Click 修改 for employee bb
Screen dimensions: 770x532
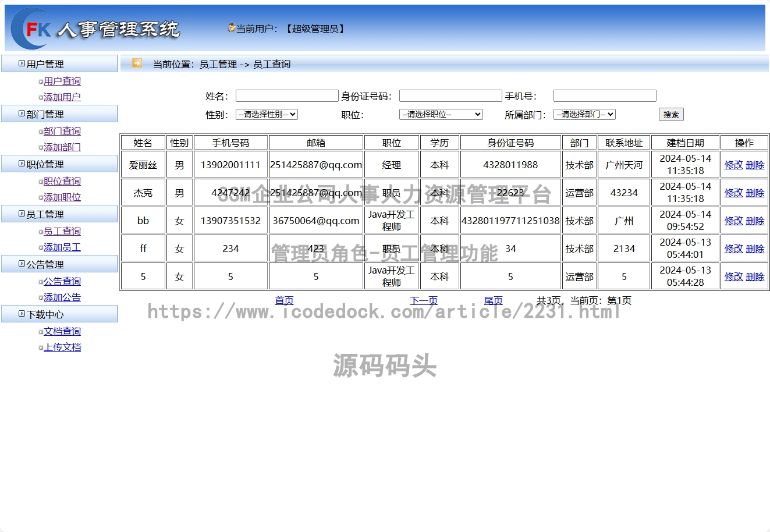coord(733,221)
